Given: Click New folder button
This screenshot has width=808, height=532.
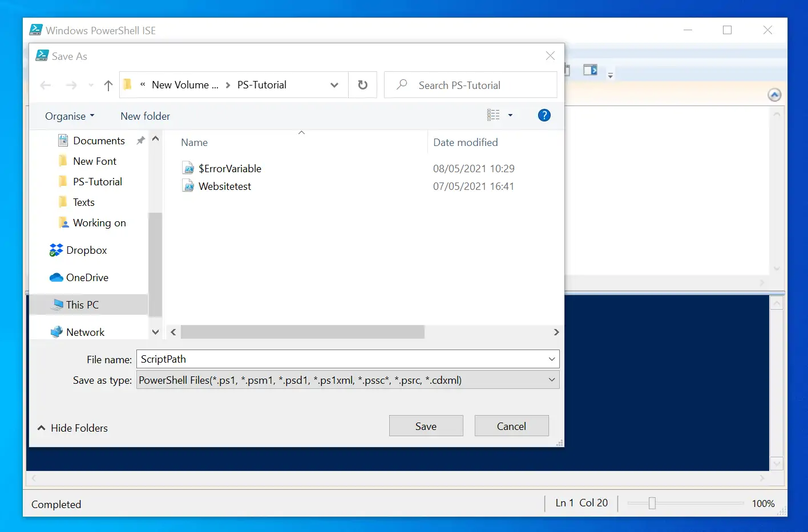Looking at the screenshot, I should [x=145, y=116].
